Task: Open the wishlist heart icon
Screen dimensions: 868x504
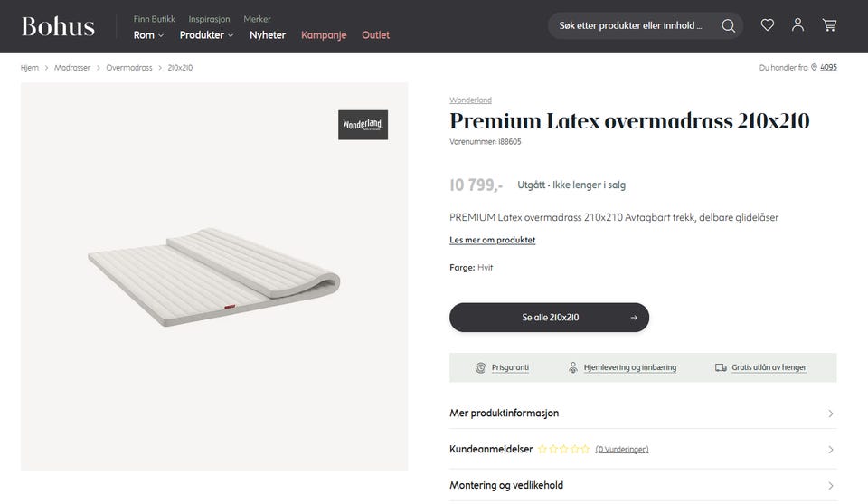Action: tap(768, 25)
